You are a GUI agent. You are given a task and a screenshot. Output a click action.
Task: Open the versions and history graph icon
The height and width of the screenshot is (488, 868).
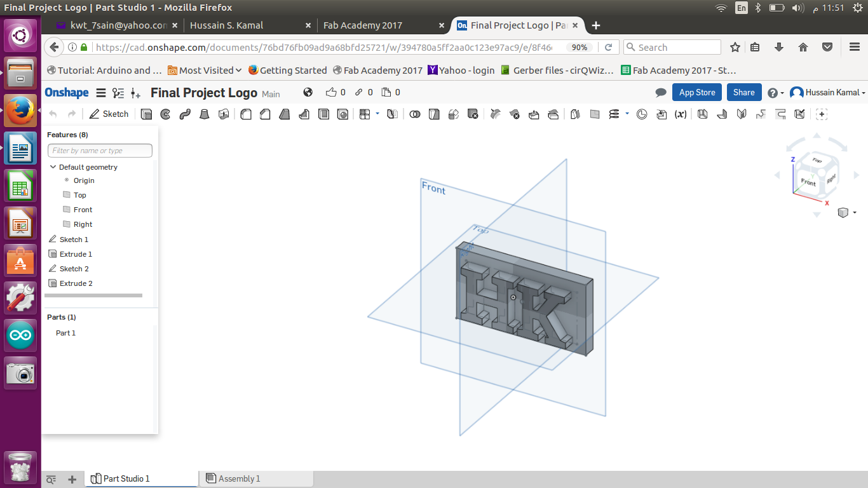tap(118, 93)
